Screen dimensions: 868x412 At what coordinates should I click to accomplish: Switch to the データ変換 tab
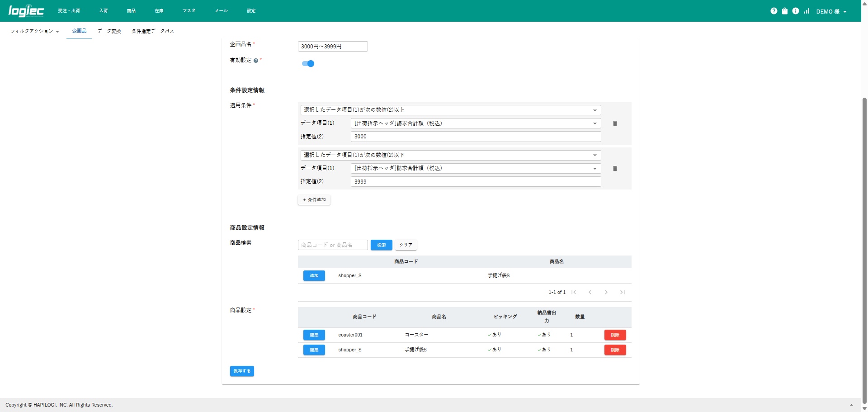[109, 31]
